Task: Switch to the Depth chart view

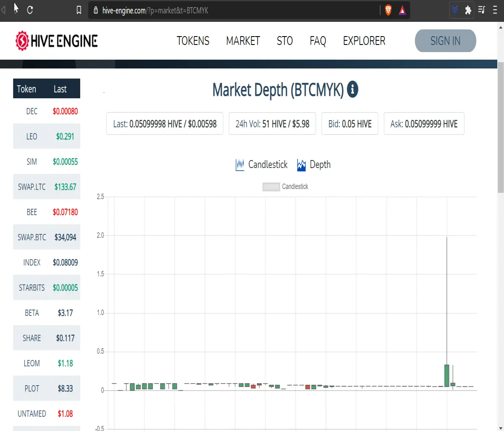Action: (x=314, y=165)
